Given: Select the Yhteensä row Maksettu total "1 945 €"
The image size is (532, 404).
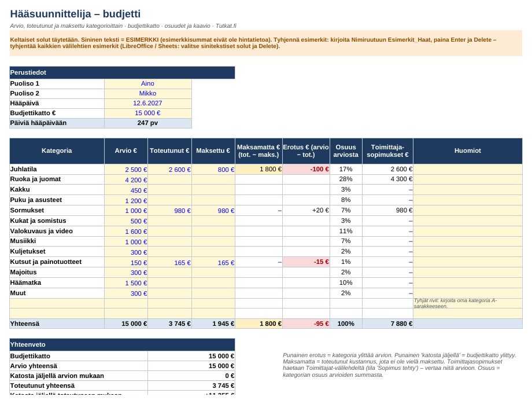Looking at the screenshot, I should tap(213, 324).
